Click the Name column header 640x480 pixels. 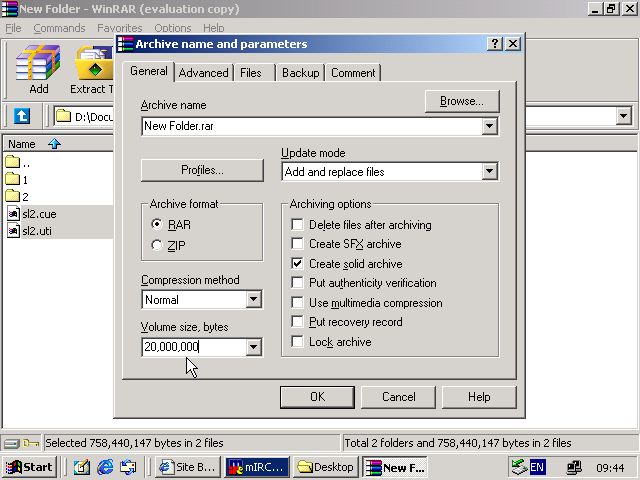(58, 144)
